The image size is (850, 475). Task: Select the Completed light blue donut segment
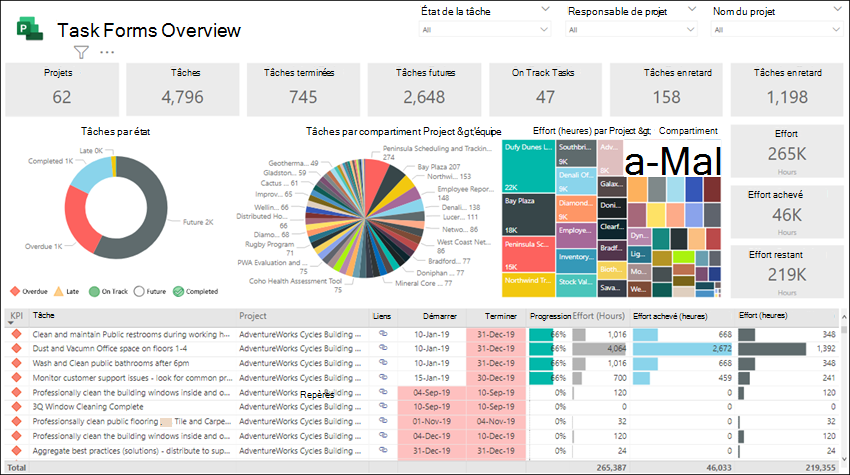click(x=91, y=174)
